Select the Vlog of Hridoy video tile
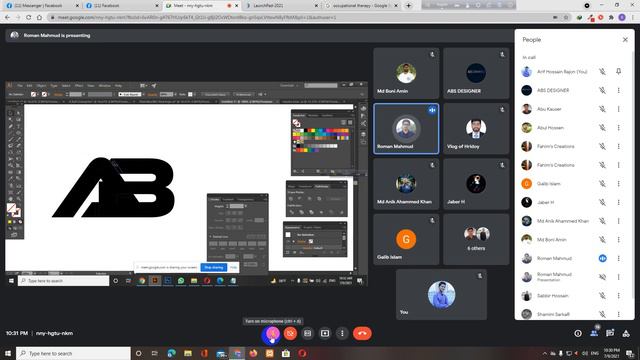640x360 pixels. [476, 129]
